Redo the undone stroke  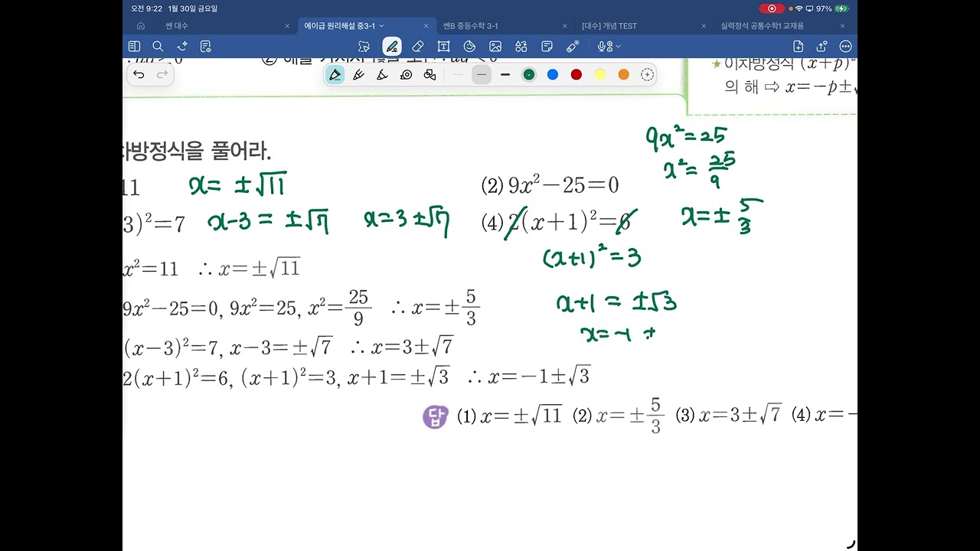coord(162,74)
